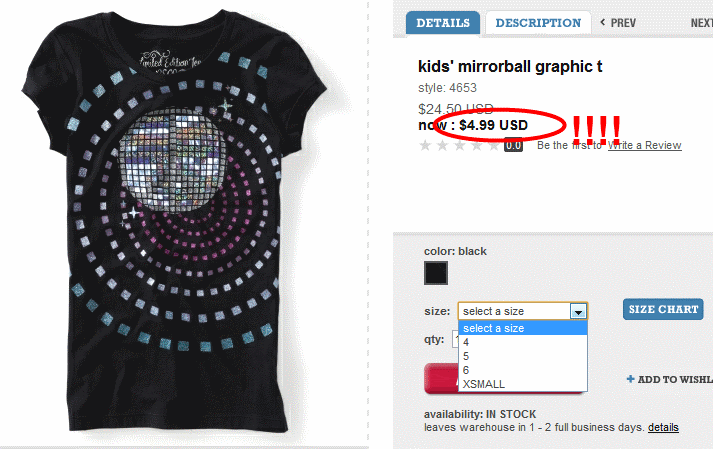The image size is (713, 449).
Task: Open the availability details link
Action: tap(663, 427)
